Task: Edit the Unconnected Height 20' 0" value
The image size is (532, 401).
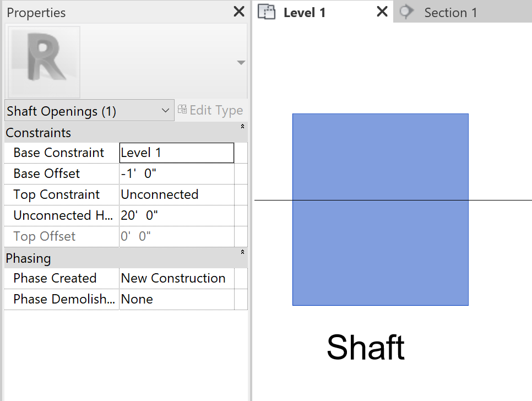Action: 176,215
